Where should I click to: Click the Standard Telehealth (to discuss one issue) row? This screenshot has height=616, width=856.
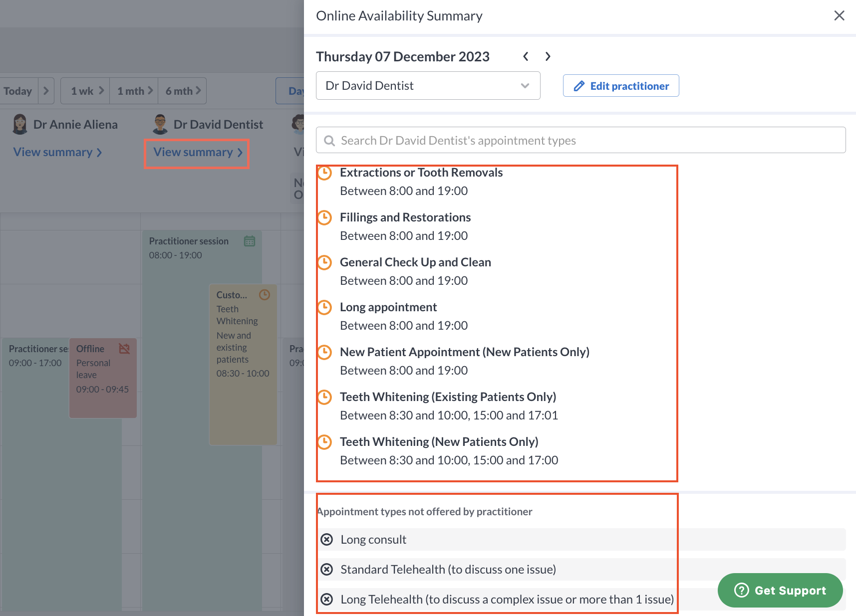[x=581, y=569]
